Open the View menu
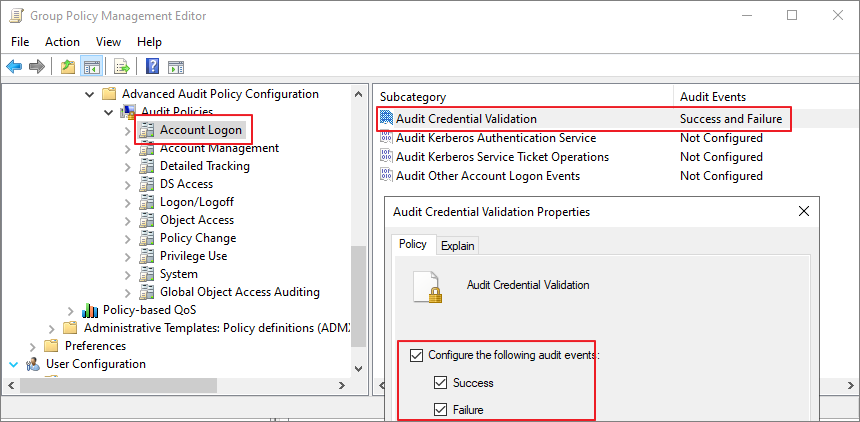 pyautogui.click(x=108, y=42)
